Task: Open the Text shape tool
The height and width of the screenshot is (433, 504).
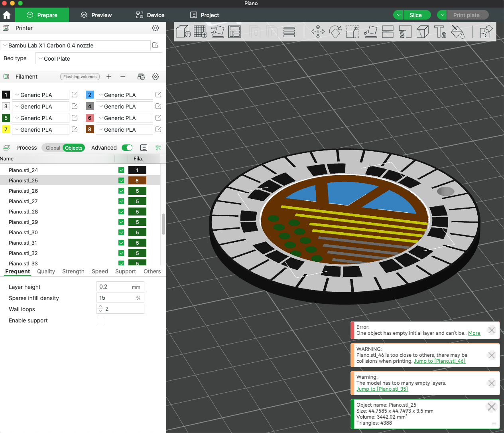Action: pos(440,32)
